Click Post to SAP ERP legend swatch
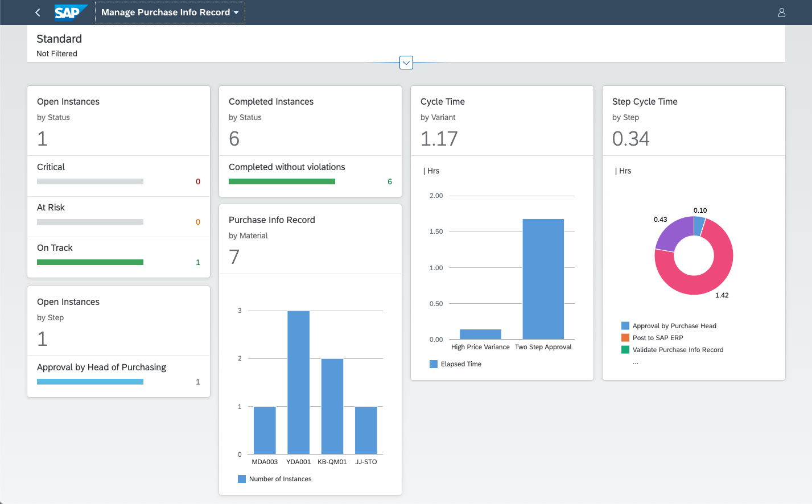This screenshot has width=812, height=504. pos(625,338)
